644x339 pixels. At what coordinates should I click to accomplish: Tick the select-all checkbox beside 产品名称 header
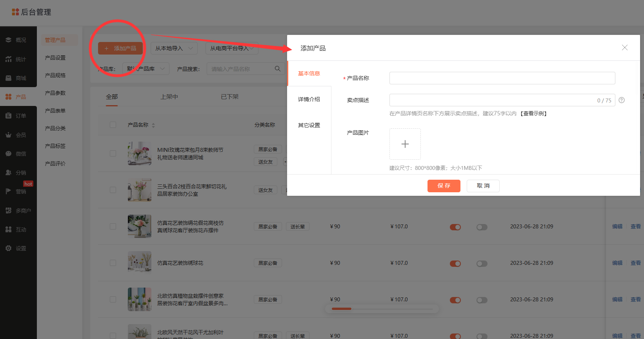coord(113,125)
